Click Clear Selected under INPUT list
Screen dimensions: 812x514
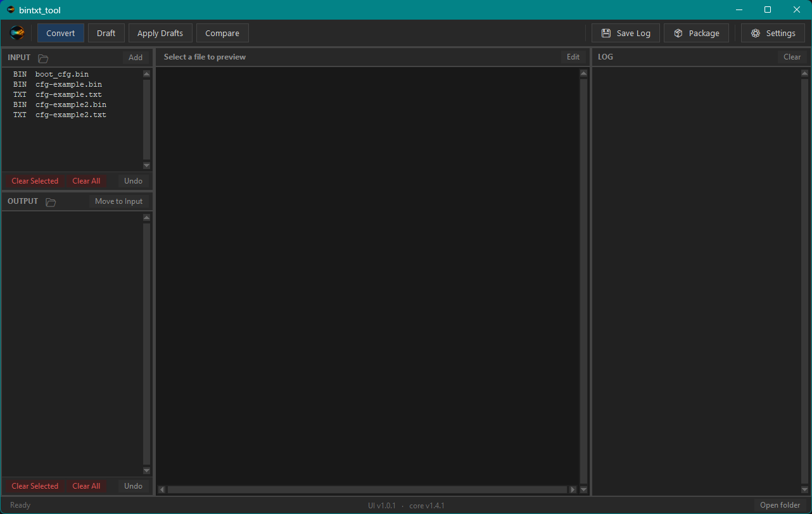pyautogui.click(x=35, y=181)
